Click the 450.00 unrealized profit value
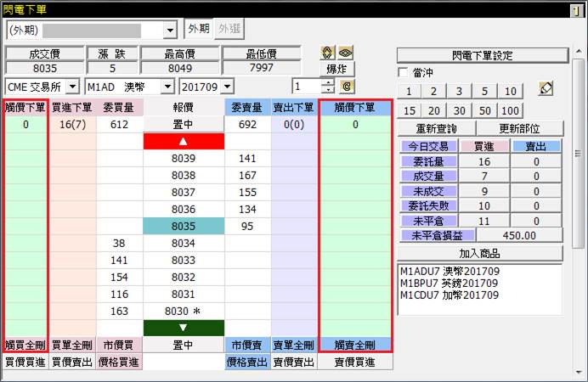 [x=519, y=236]
